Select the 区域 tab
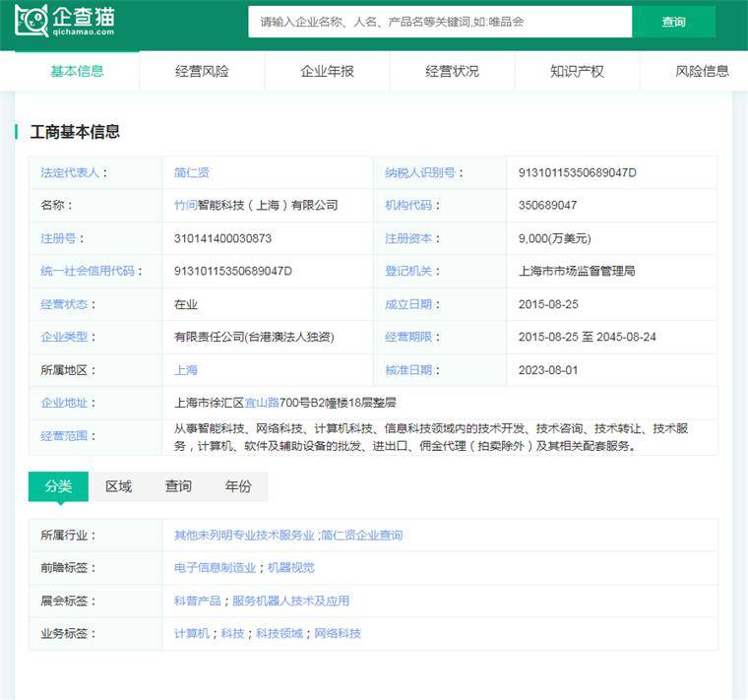The image size is (748, 700). 118,486
